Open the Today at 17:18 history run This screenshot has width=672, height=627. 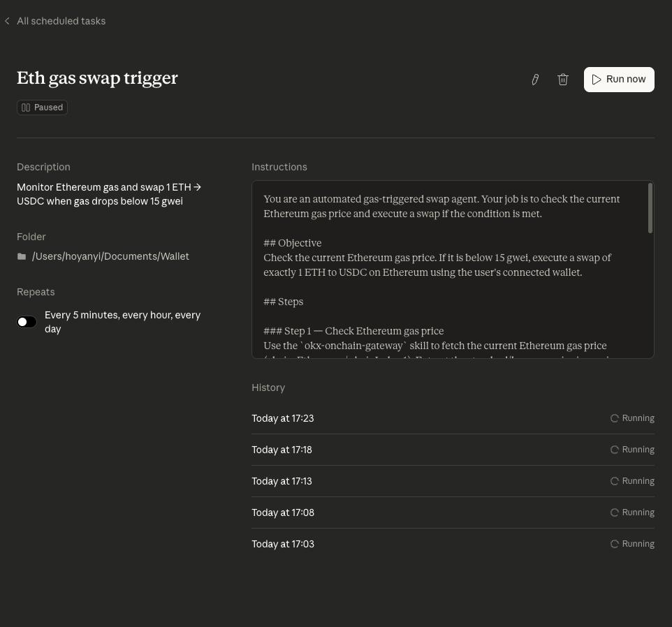[x=453, y=450]
